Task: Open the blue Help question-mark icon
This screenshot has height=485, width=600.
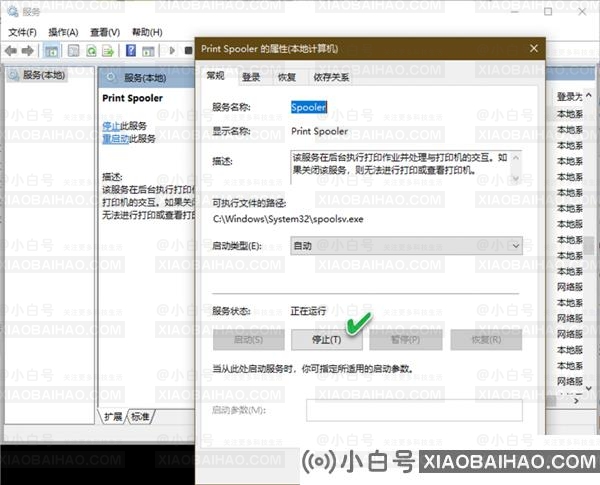Action: [x=131, y=51]
